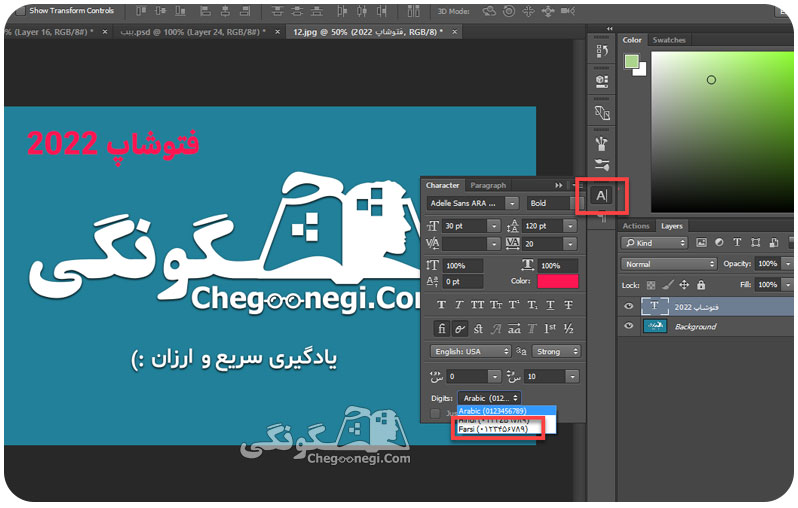Click vertical scale 100% field
Image resolution: width=798 pixels, height=508 pixels.
[463, 265]
